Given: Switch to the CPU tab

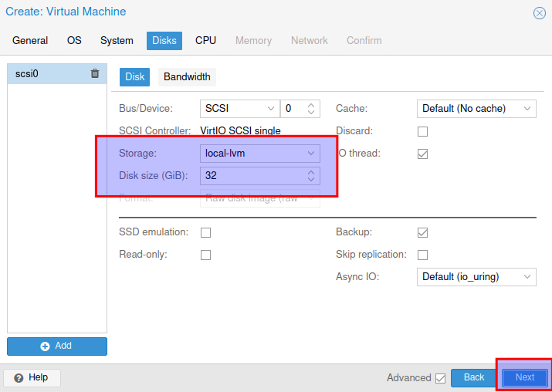Looking at the screenshot, I should click(205, 40).
